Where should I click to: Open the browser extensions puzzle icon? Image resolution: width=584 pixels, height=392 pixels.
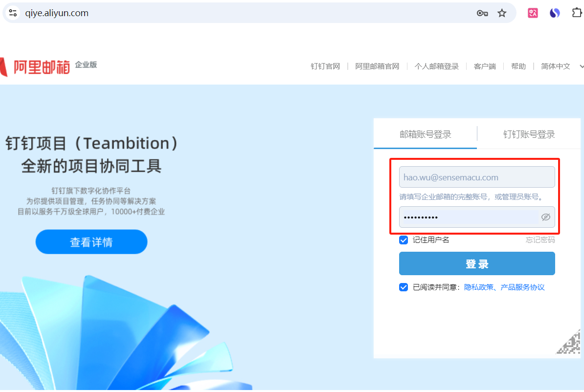click(577, 13)
